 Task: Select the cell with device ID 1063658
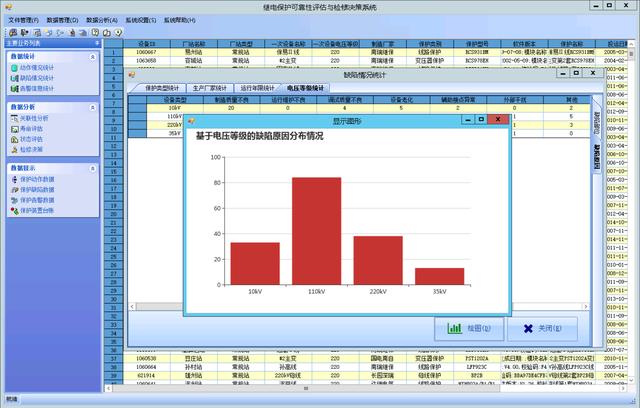(x=147, y=61)
